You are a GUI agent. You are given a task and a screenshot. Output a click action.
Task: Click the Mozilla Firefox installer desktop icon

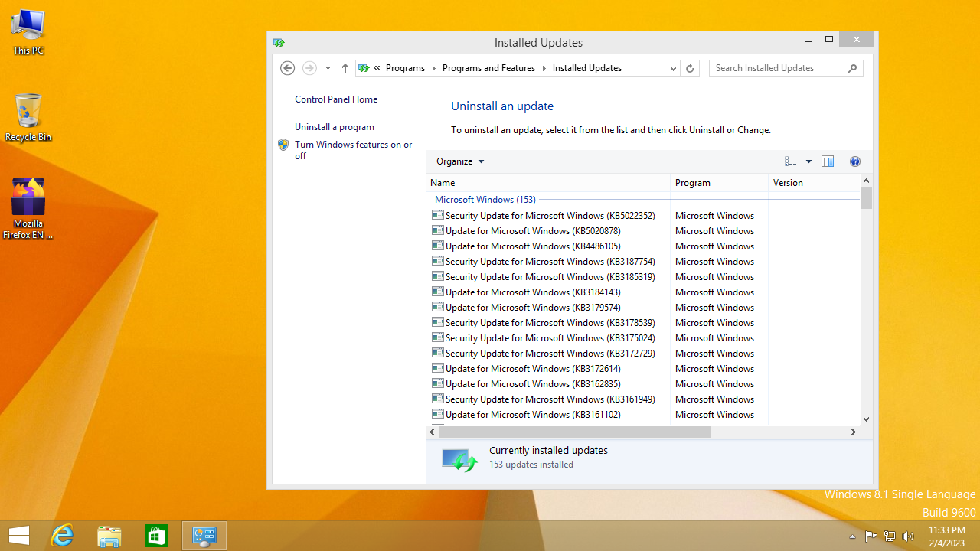pos(28,208)
